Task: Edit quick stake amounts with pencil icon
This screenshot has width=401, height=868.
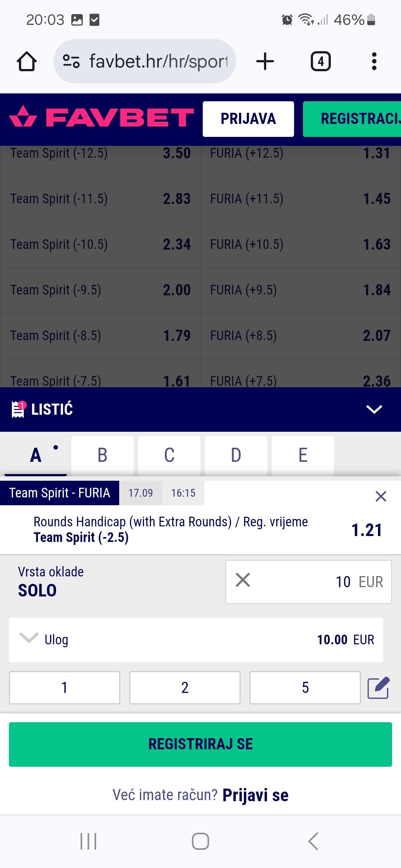Action: [378, 688]
